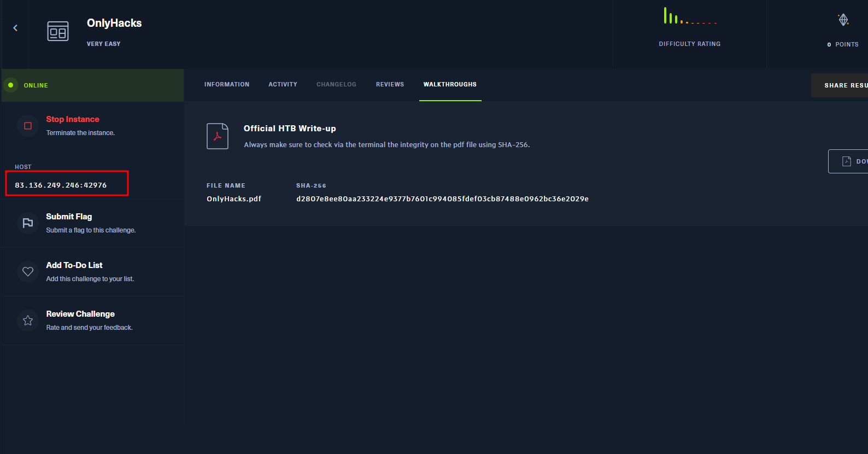Click the Share Result button
Image resolution: width=868 pixels, height=454 pixels.
tap(840, 85)
